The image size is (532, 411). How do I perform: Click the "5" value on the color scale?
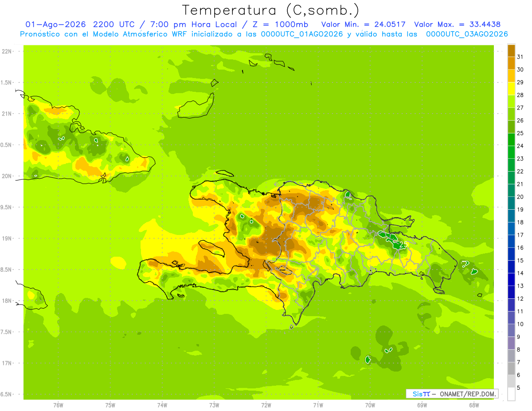pyautogui.click(x=519, y=388)
